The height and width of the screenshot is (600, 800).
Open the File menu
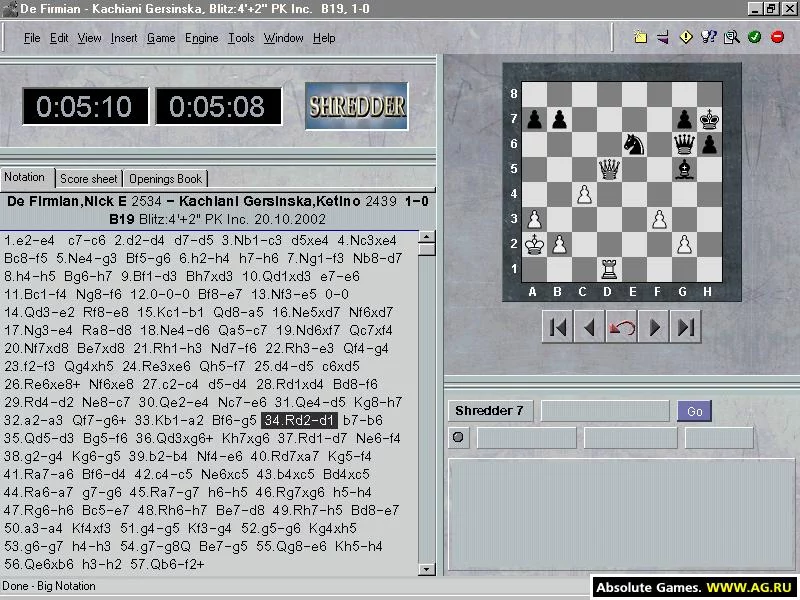[32, 38]
